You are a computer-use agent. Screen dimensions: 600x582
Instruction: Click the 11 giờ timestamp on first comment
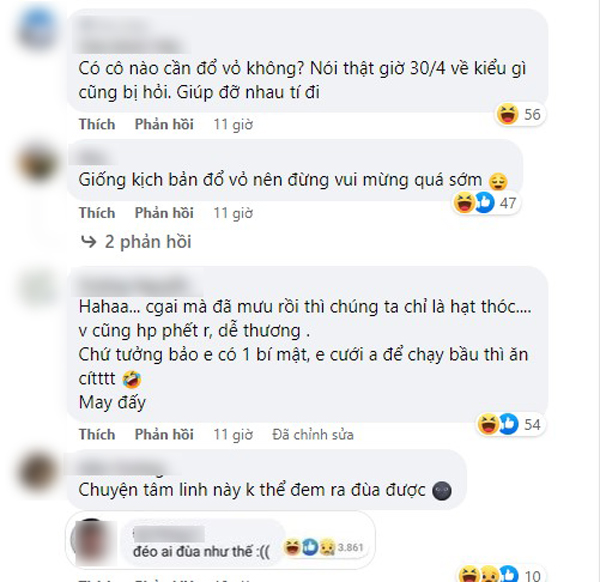click(233, 125)
